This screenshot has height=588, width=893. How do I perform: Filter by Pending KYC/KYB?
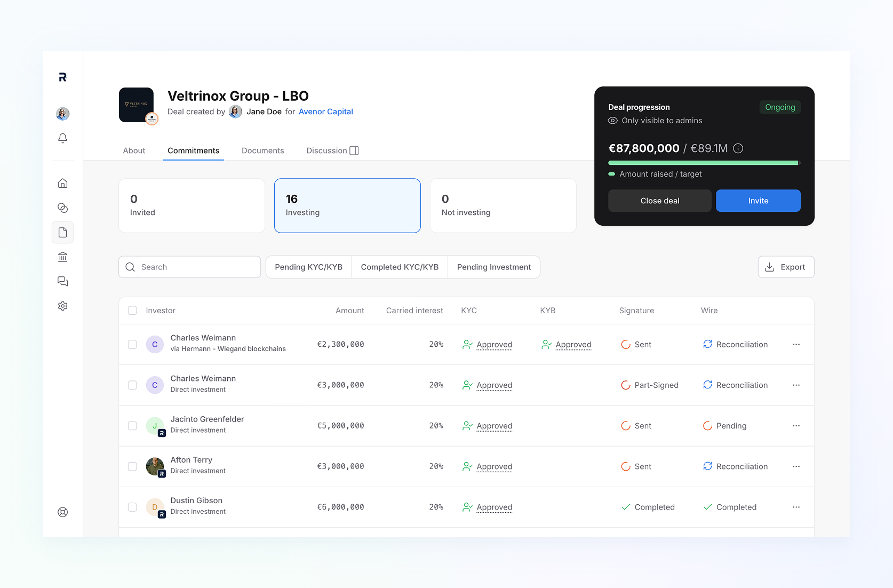pyautogui.click(x=309, y=267)
